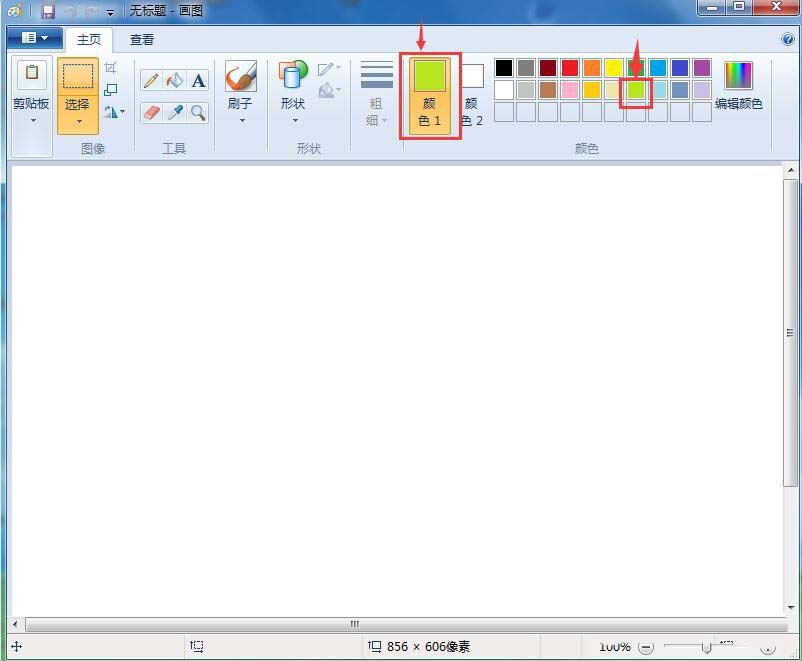Click the '100%' zoom level text
The height and width of the screenshot is (661, 802).
pyautogui.click(x=615, y=647)
